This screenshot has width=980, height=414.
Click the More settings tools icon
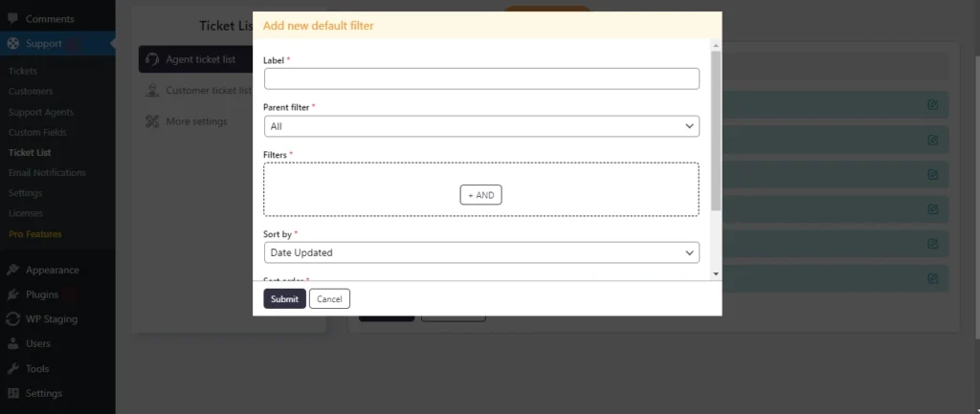click(x=152, y=121)
